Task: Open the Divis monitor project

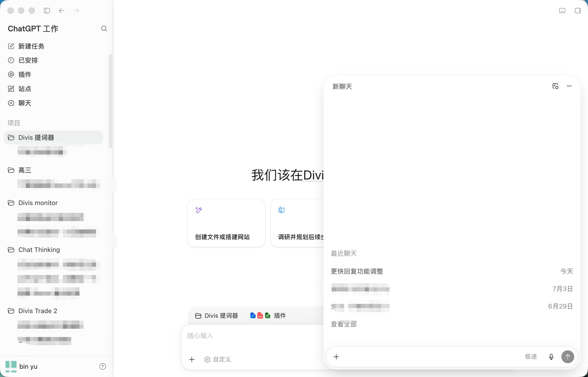Action: 54,203
